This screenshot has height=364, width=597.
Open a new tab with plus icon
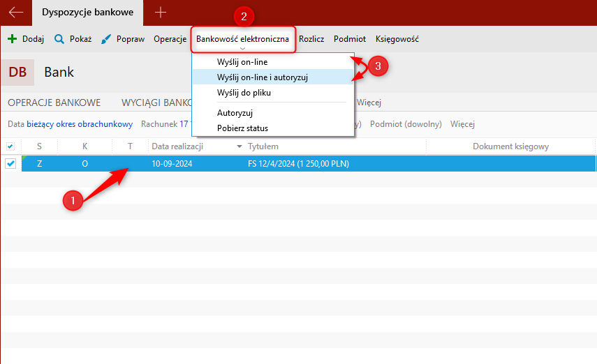161,12
